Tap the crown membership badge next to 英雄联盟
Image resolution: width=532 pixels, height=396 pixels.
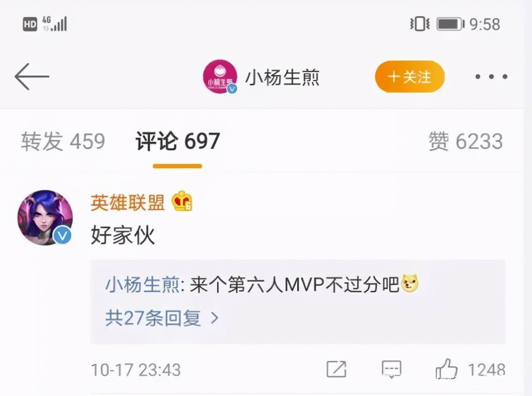point(182,201)
